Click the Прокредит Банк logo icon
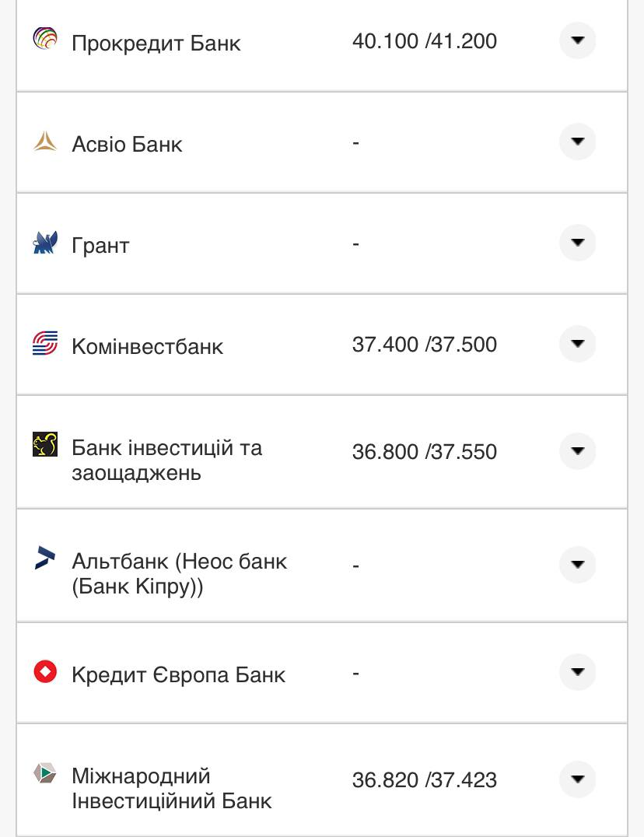 [x=45, y=38]
